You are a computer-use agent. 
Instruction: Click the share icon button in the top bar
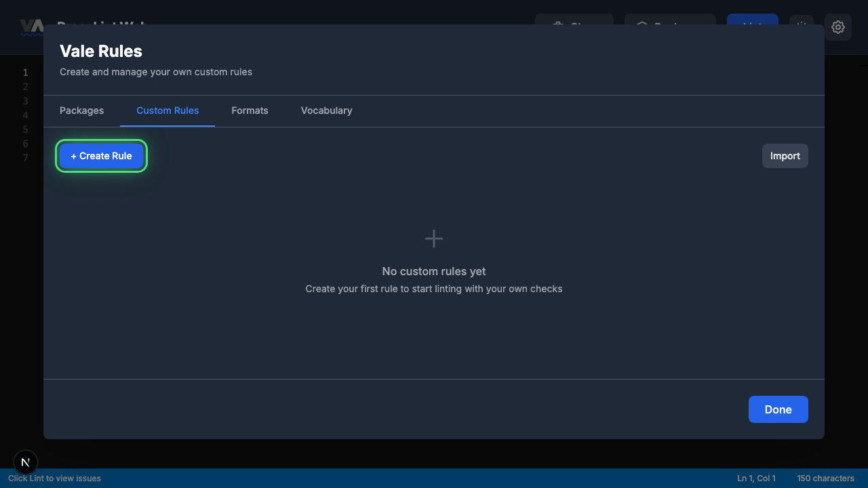click(x=574, y=24)
